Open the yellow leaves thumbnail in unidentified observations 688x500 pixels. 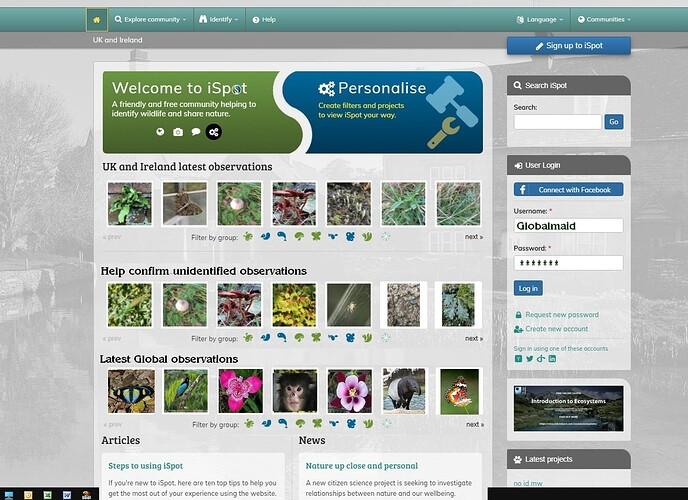[294, 305]
